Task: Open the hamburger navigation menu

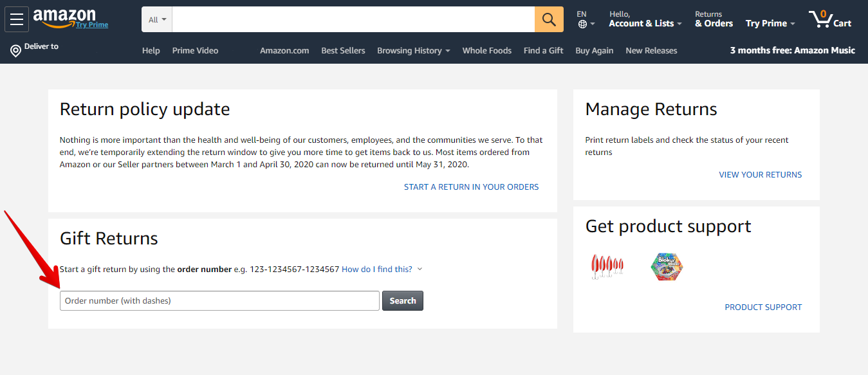Action: [16, 19]
